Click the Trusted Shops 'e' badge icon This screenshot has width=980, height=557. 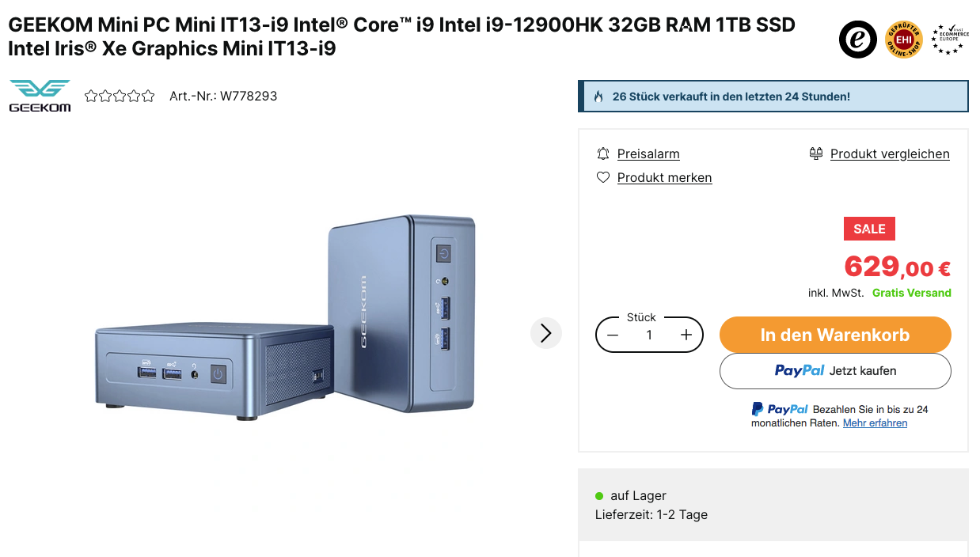[858, 39]
